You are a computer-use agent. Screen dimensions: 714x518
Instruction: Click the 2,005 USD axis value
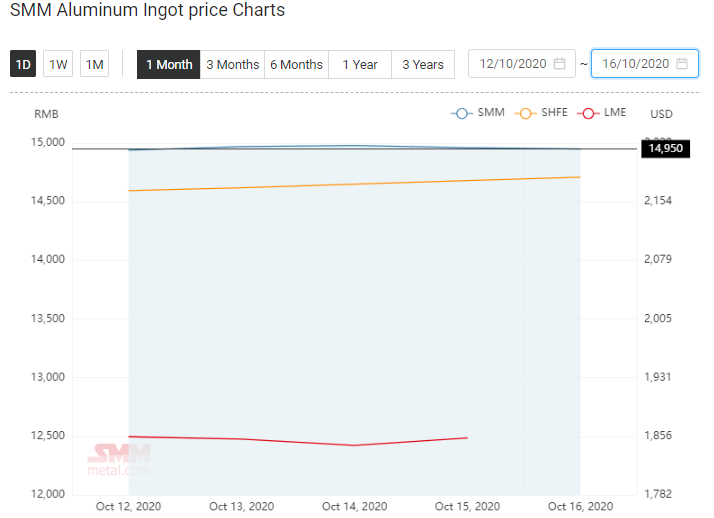[x=658, y=318]
